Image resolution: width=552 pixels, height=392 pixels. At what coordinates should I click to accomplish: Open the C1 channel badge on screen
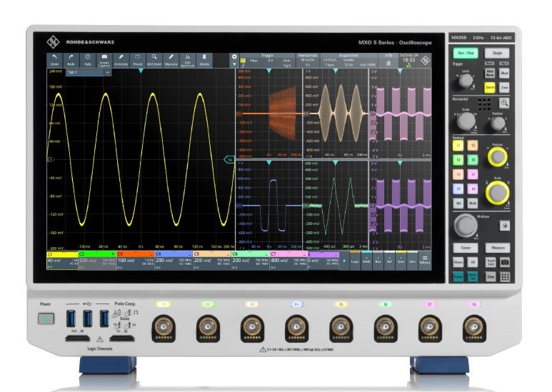click(62, 261)
